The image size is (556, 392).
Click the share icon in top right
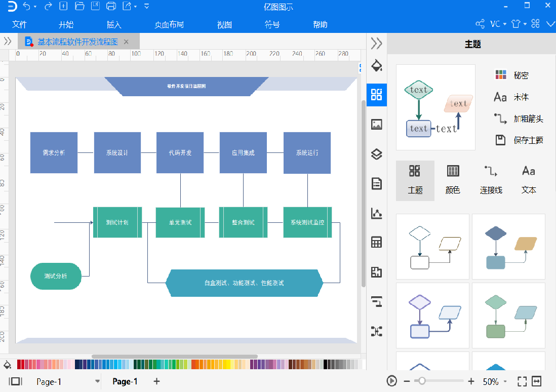[480, 24]
